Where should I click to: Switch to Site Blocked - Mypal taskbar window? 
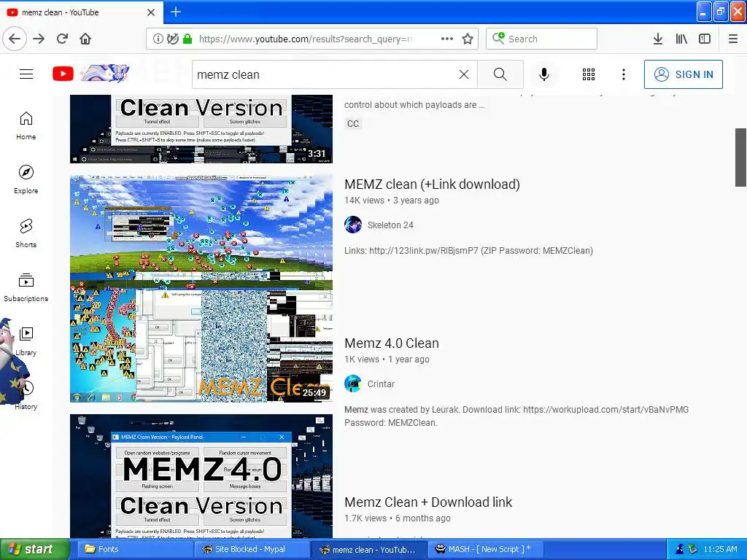click(251, 549)
